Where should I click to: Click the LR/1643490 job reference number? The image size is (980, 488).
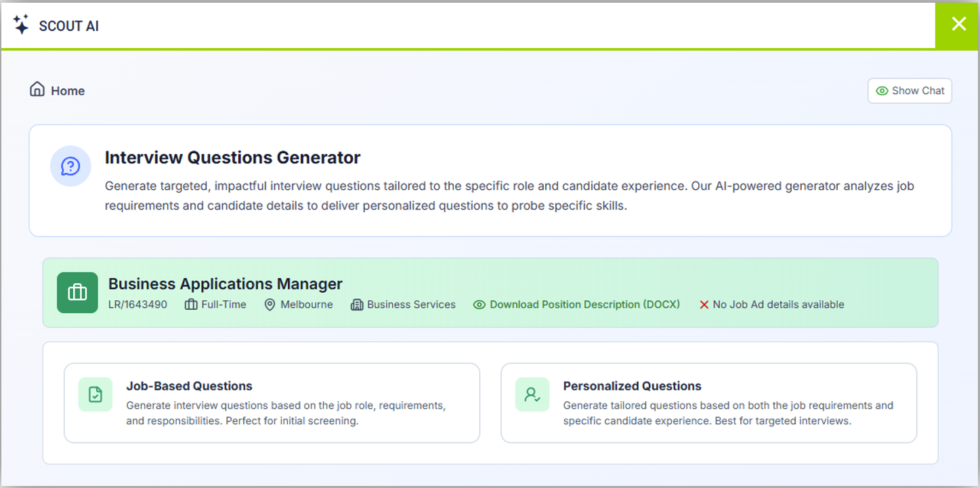137,305
